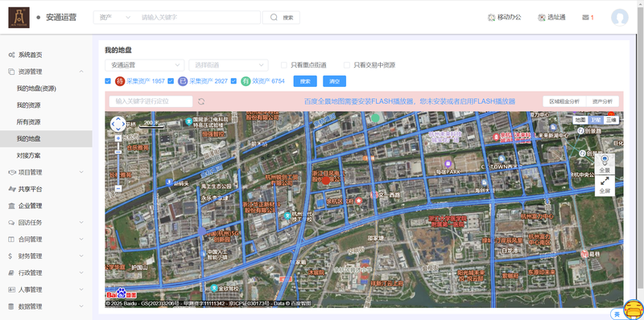Open 移动办公 in the top bar
The width and height of the screenshot is (644, 320).
pyautogui.click(x=505, y=18)
